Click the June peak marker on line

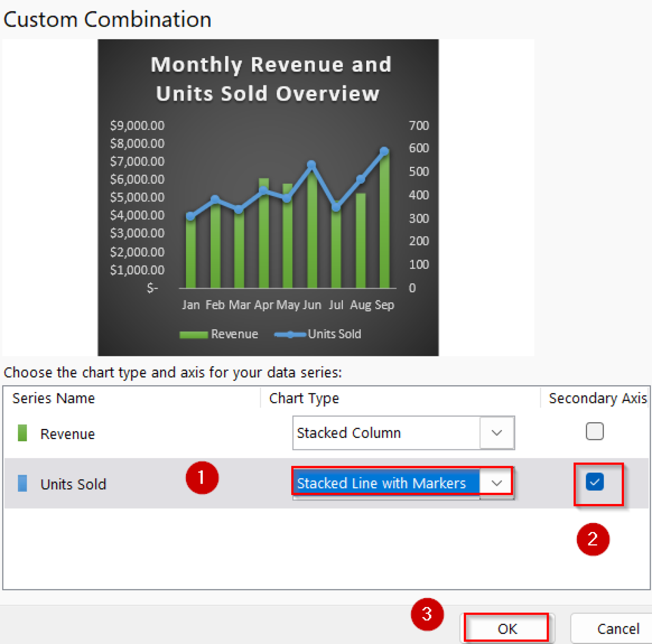point(311,164)
